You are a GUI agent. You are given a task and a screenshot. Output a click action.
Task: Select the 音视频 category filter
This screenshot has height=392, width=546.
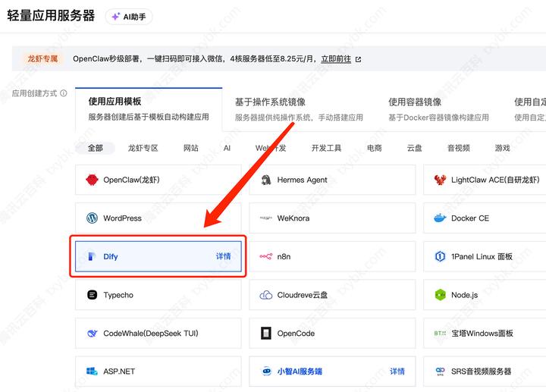(459, 148)
